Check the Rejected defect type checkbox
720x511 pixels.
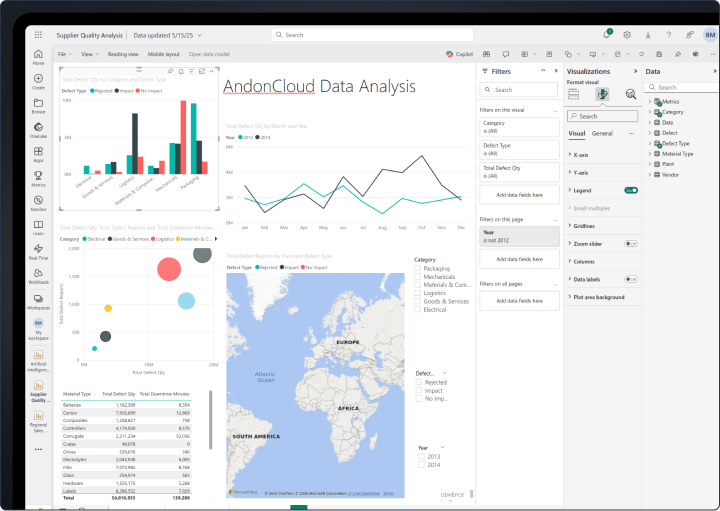pyautogui.click(x=419, y=382)
